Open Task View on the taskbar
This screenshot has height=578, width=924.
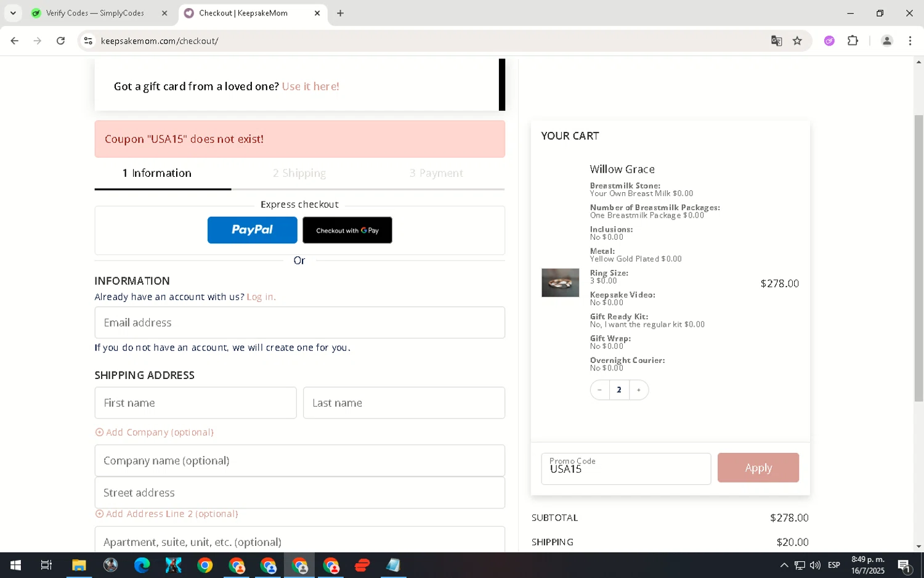pos(46,565)
